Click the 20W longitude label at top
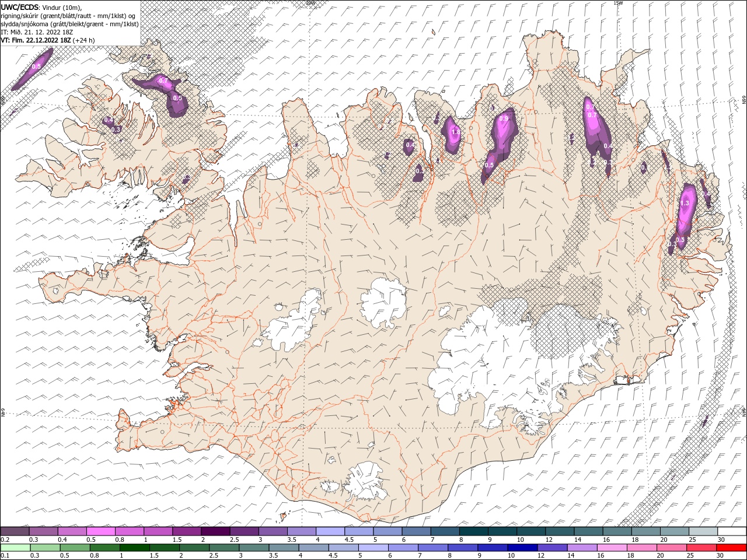 tap(310, 3)
